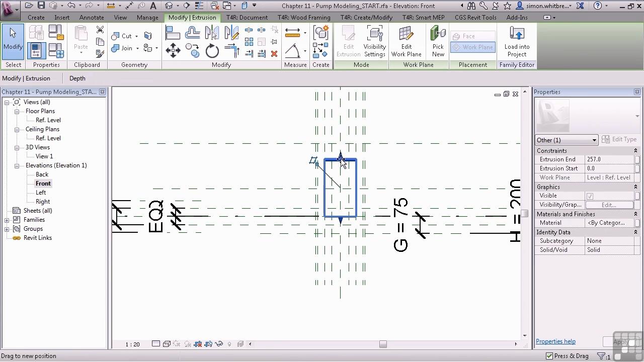
Task: Open the Cut dropdown in Geometry
Action: point(136,36)
